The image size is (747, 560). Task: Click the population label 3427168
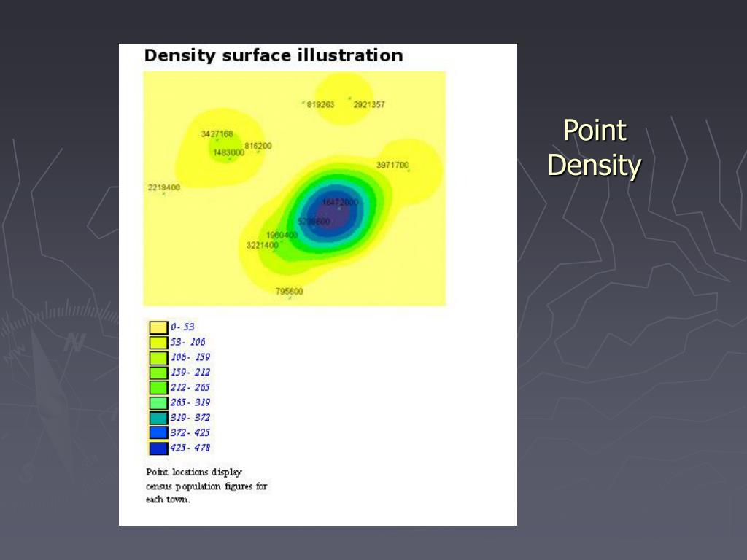[217, 134]
